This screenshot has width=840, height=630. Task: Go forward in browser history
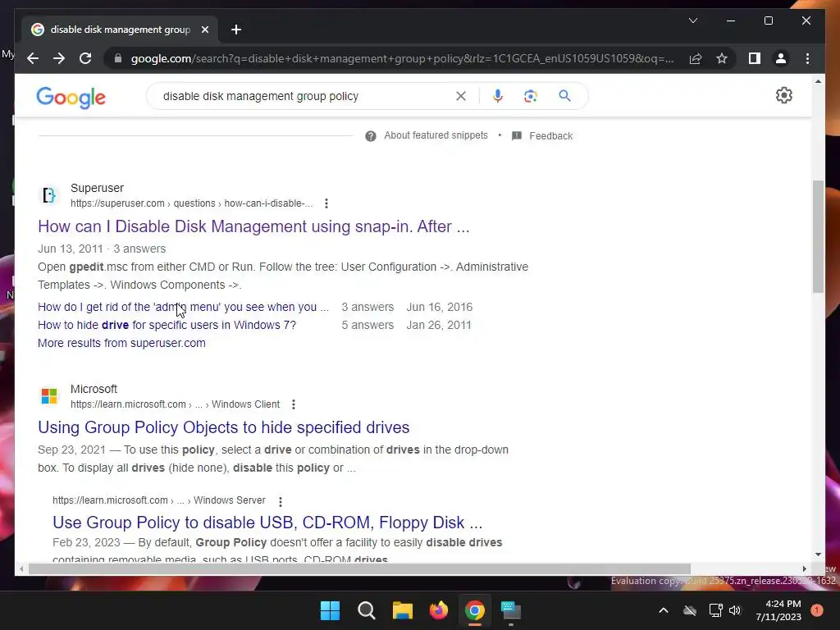[x=59, y=58]
